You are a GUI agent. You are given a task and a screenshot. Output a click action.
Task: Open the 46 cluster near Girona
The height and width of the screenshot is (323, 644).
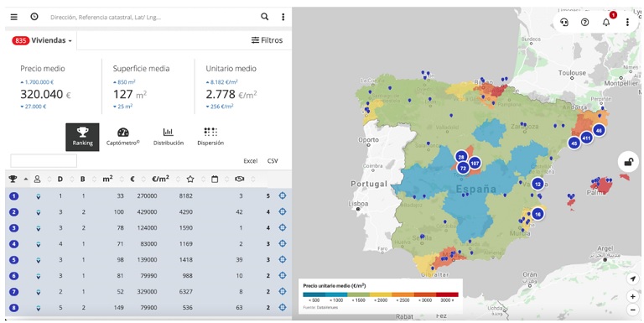(x=599, y=131)
